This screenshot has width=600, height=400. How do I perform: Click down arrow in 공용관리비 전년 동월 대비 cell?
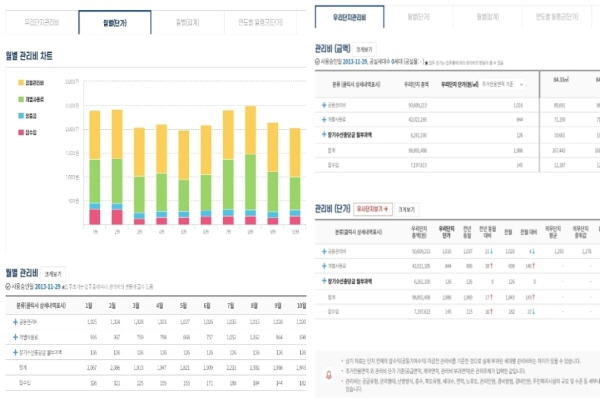click(x=491, y=251)
